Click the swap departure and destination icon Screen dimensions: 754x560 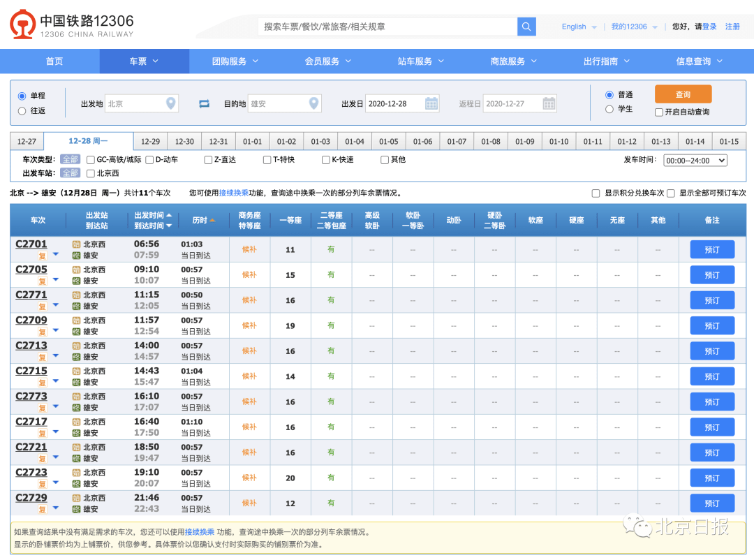click(204, 102)
